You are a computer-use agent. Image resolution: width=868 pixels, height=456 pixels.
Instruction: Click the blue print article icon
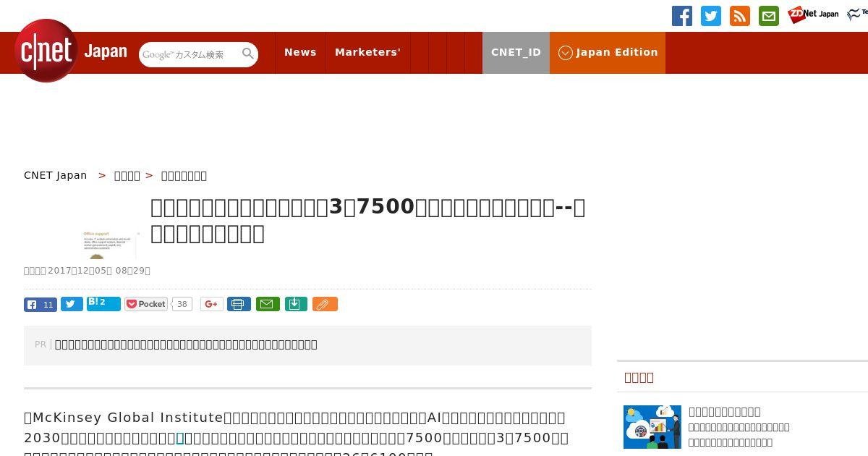pos(239,304)
